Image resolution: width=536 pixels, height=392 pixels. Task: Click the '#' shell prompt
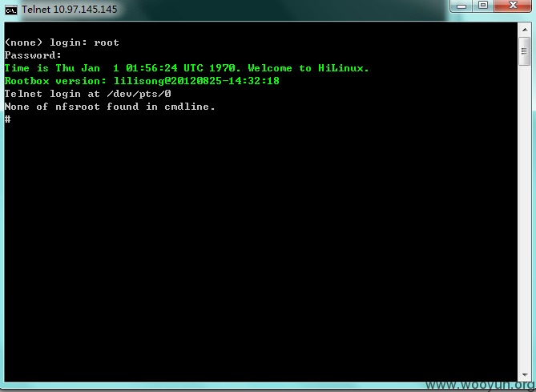tap(7, 119)
